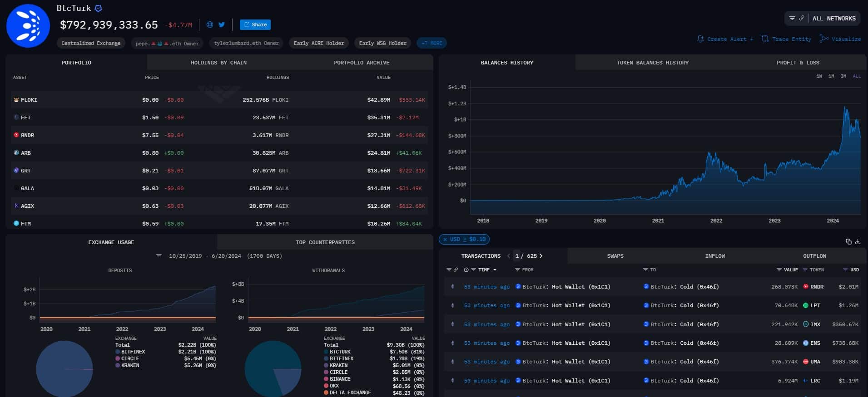Click the UMA token icon in transactions
The width and height of the screenshot is (868, 397).
tap(806, 362)
